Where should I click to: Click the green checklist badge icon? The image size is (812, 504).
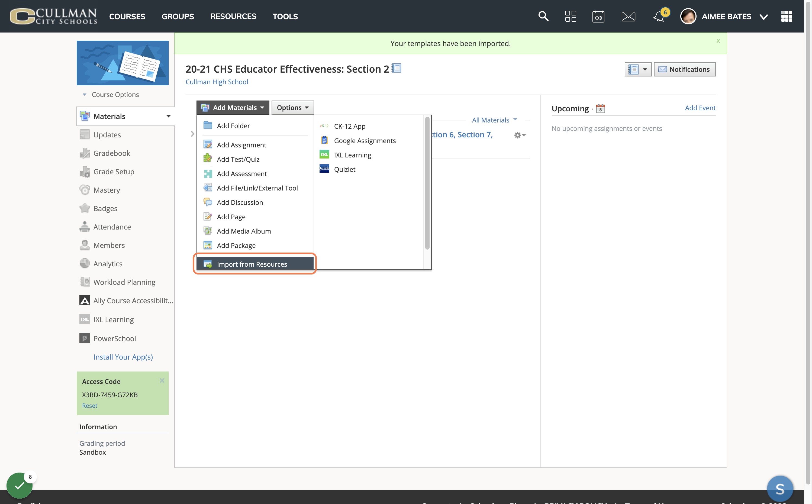pos(19,485)
